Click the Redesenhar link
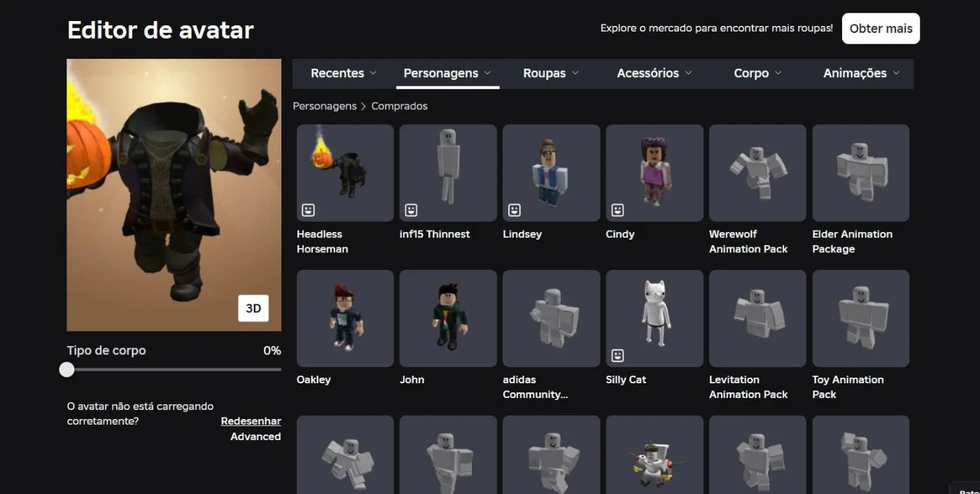 pos(251,421)
